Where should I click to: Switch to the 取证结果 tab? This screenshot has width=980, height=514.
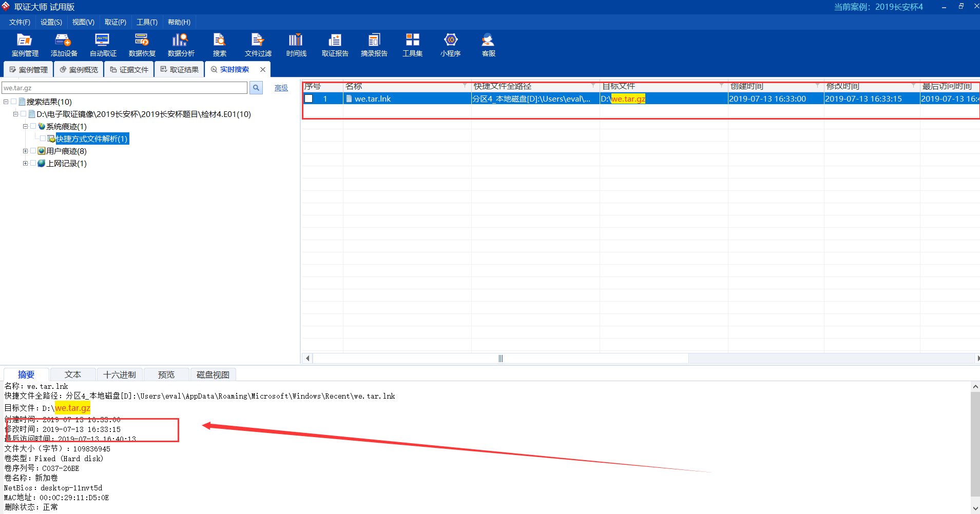click(179, 69)
